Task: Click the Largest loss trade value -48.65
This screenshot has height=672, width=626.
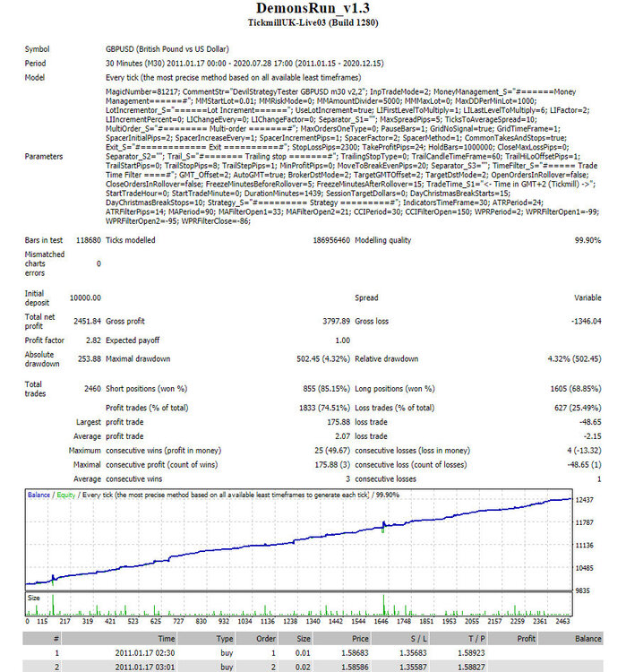Action: pyautogui.click(x=590, y=422)
